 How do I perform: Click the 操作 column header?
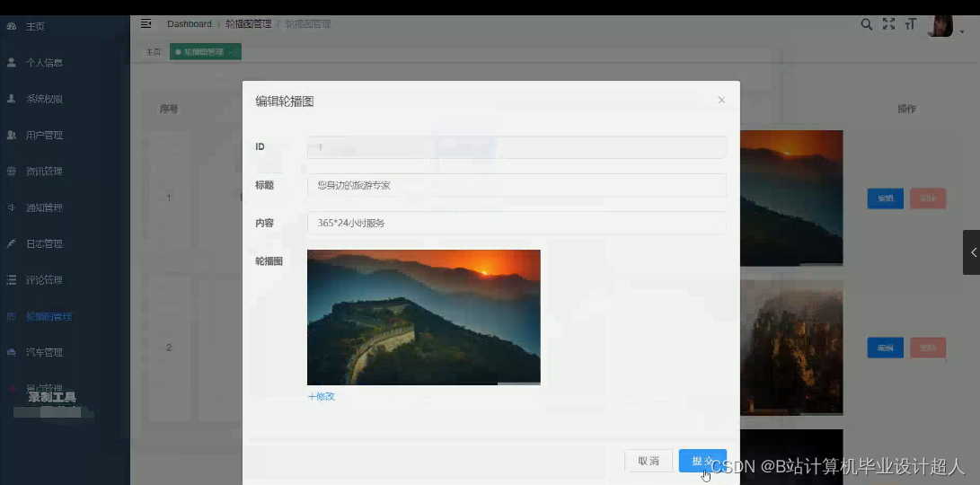point(906,109)
